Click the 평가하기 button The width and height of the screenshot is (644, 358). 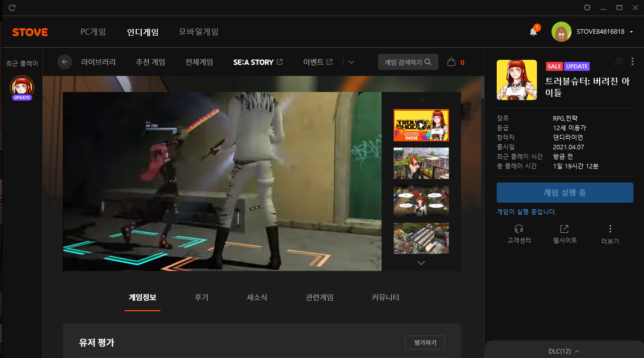pos(425,342)
